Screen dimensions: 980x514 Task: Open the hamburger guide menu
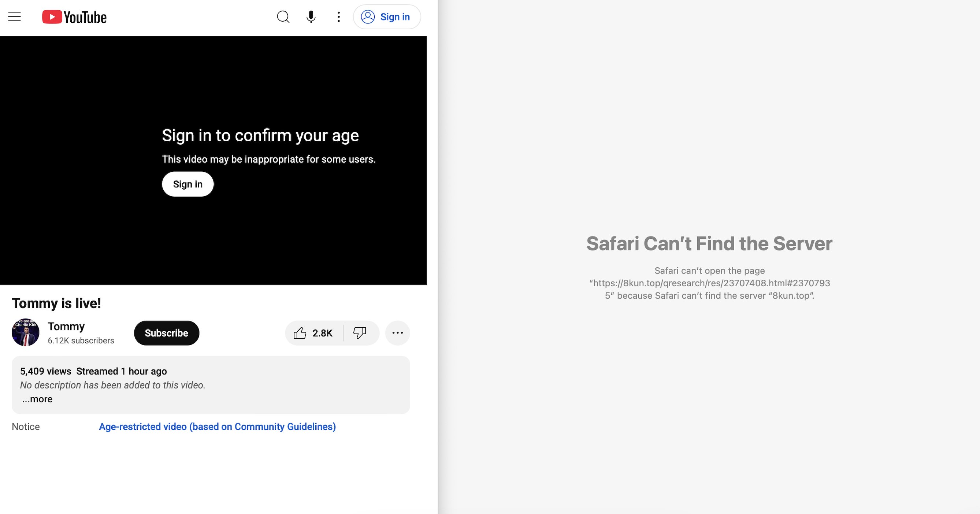pyautogui.click(x=14, y=17)
